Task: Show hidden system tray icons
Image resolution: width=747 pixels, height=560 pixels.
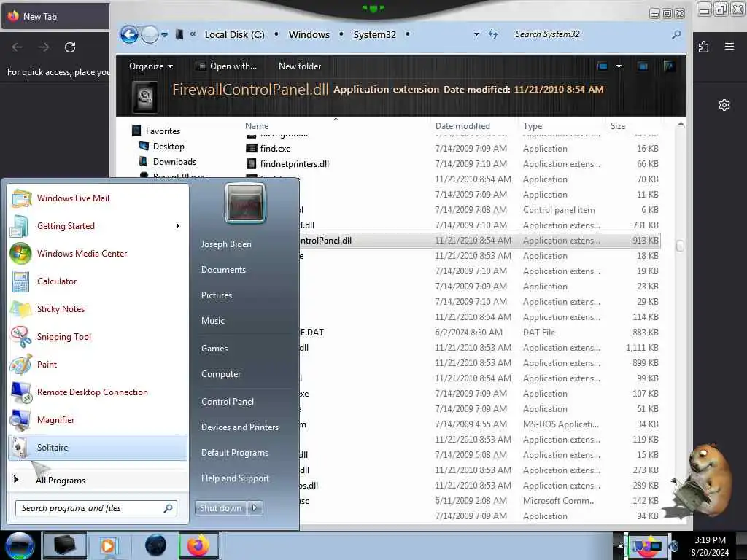Action: pos(620,545)
